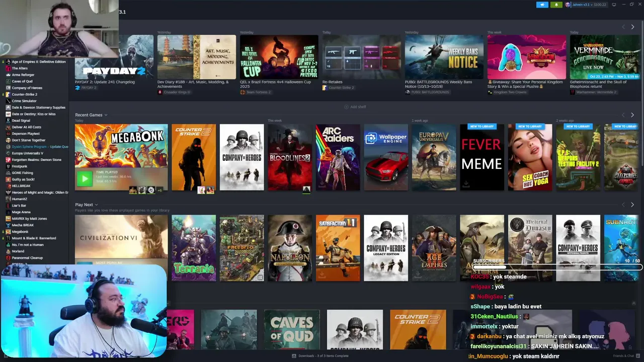The image size is (644, 362).
Task: Open Napoleon Definitive Edition cover
Action: click(290, 248)
